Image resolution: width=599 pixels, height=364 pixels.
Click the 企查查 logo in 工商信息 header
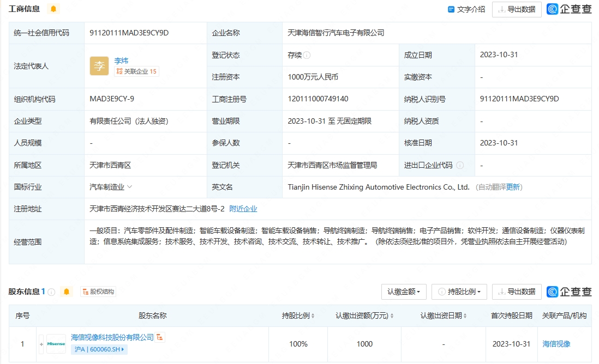point(569,9)
